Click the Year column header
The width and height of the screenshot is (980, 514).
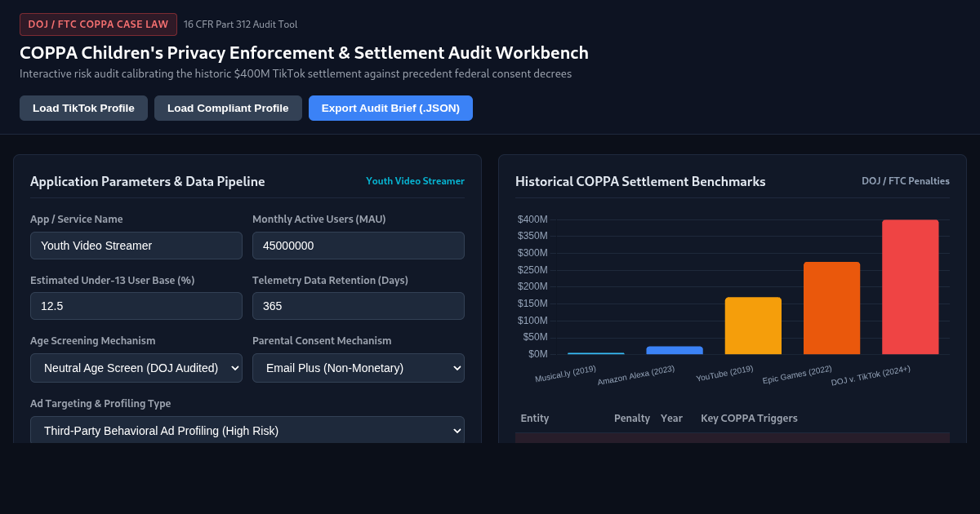pos(671,418)
